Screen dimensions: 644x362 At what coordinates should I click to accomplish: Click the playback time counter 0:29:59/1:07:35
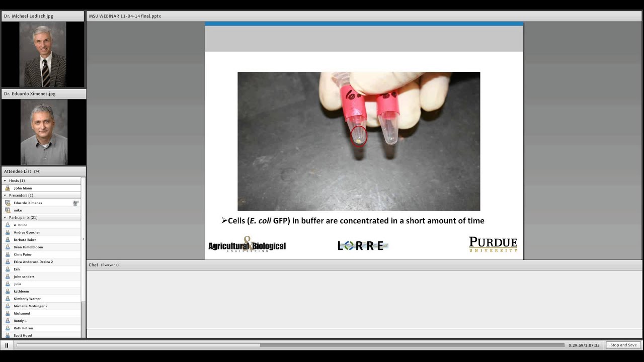click(584, 345)
